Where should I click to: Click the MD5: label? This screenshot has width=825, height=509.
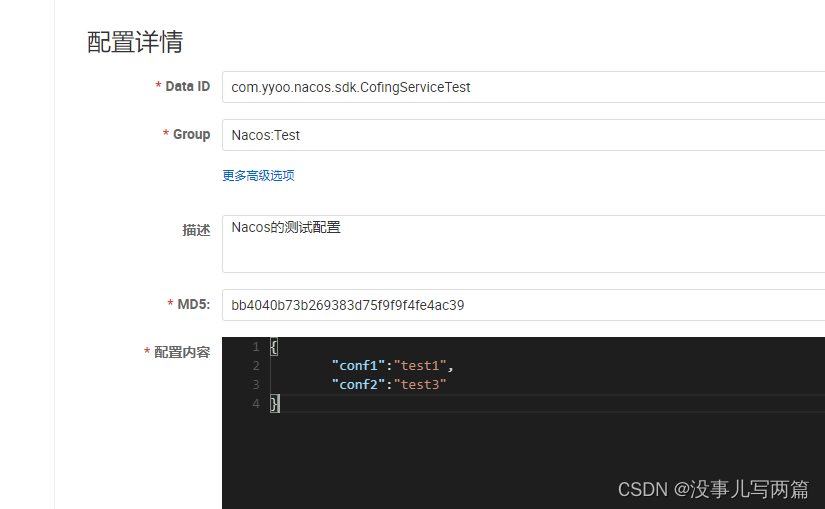click(x=194, y=304)
